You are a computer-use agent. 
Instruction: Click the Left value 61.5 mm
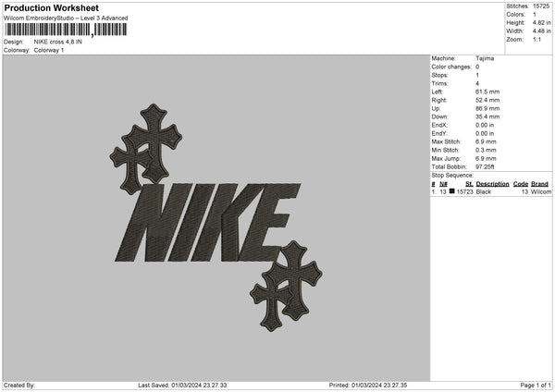point(487,92)
